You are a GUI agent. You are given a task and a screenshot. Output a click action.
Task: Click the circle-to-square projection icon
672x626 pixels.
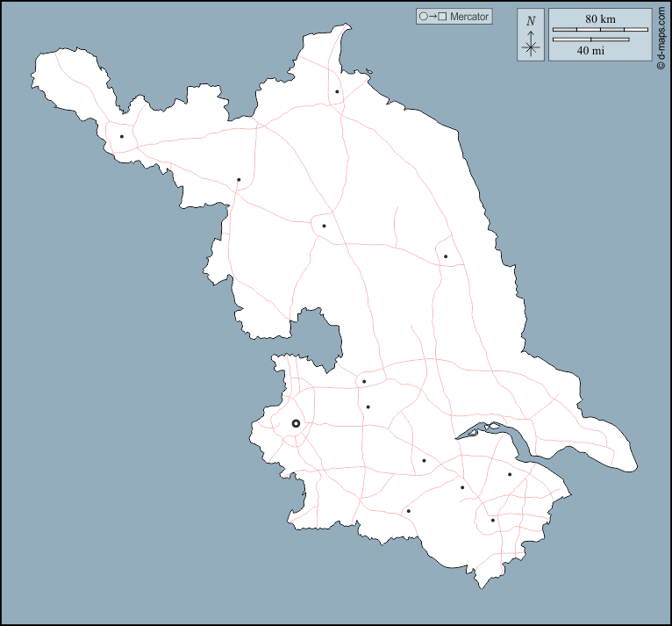(x=433, y=17)
